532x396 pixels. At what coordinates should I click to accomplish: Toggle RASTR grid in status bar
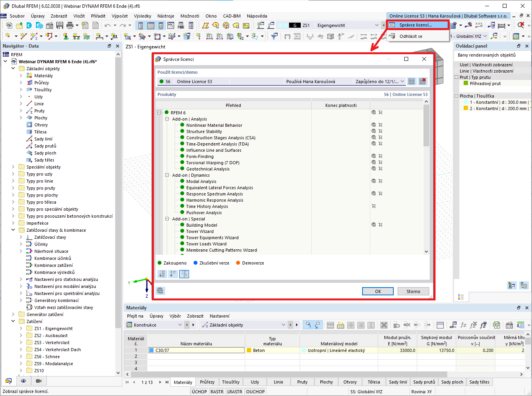point(217,392)
